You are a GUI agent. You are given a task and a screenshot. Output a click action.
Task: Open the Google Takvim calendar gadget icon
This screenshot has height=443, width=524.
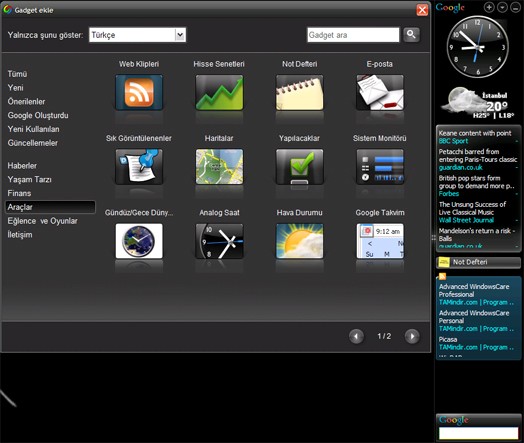point(380,241)
